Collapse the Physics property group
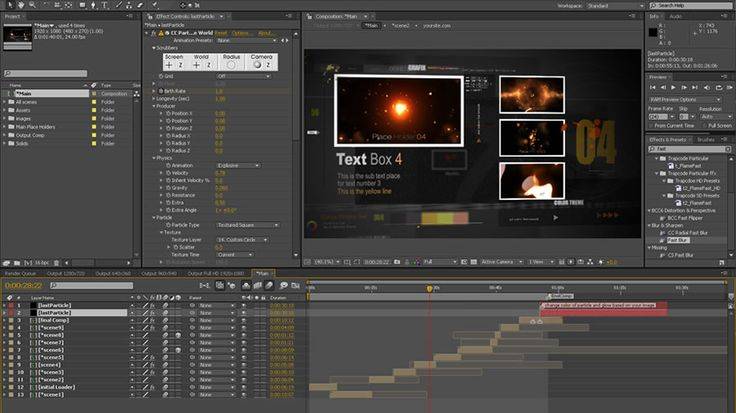Screen dimensions: 736x413 click(153, 157)
